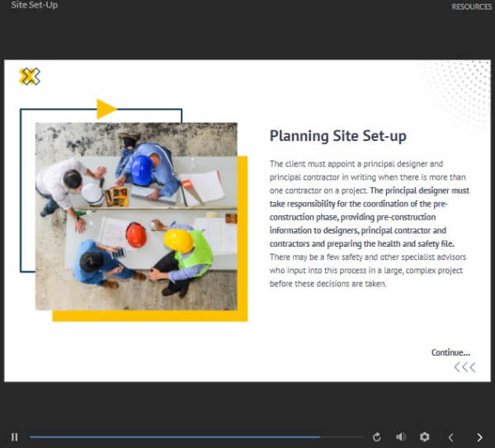Click the Planning Site Set-up heading

(x=337, y=136)
